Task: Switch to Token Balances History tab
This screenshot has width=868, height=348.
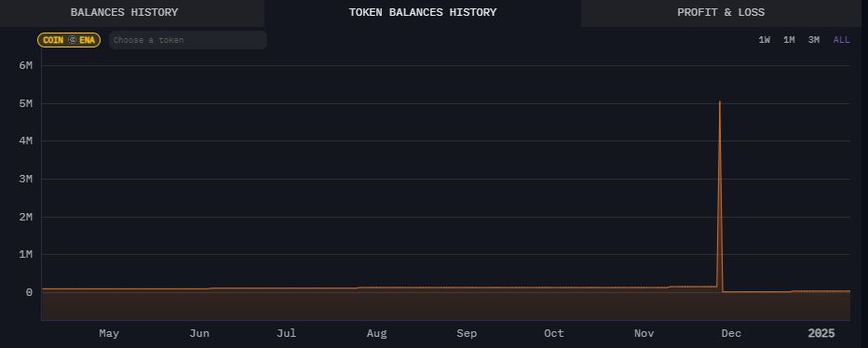Action: point(423,13)
